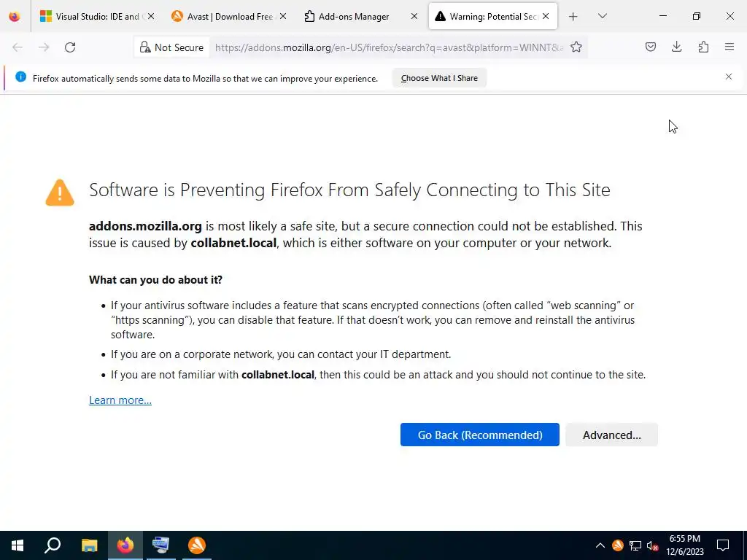Screen dimensions: 747x560
Task: Show hidden system tray icons
Action: coord(600,545)
